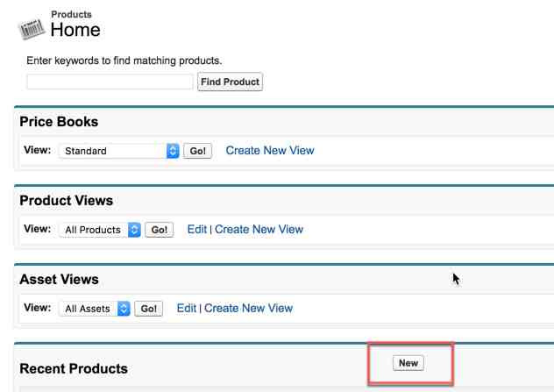
Task: Create a new view under Asset Views
Action: pos(248,308)
